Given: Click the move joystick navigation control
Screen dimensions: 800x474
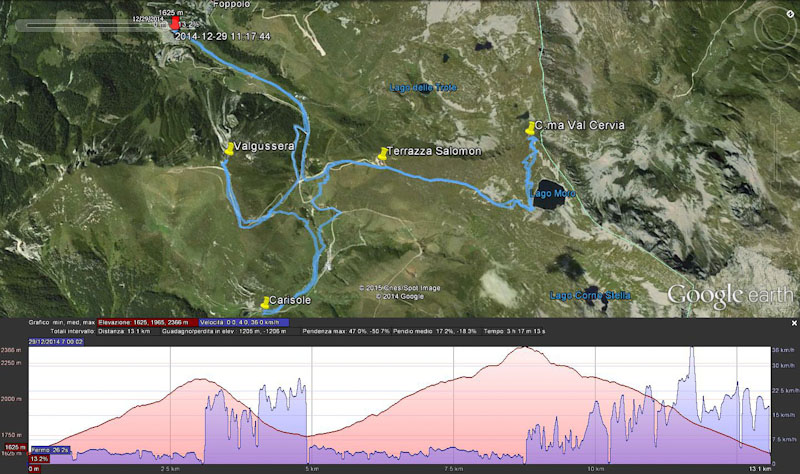Looking at the screenshot, I should [777, 68].
